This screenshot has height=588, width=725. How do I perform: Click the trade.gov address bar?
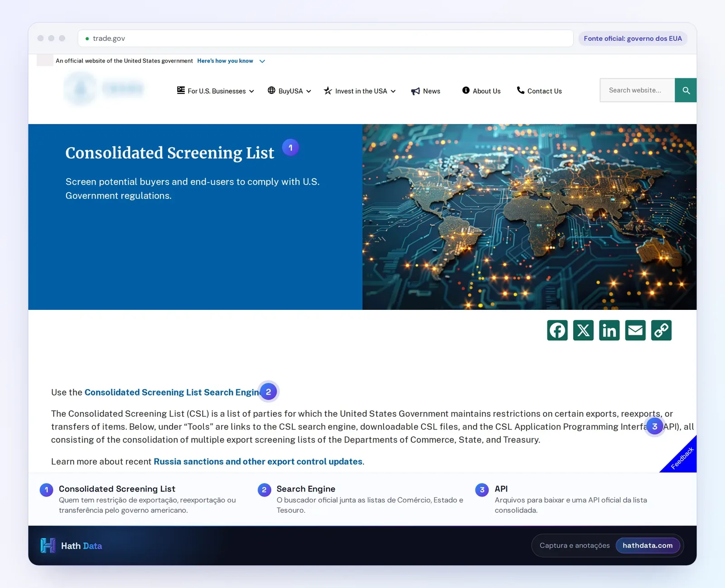pyautogui.click(x=325, y=39)
